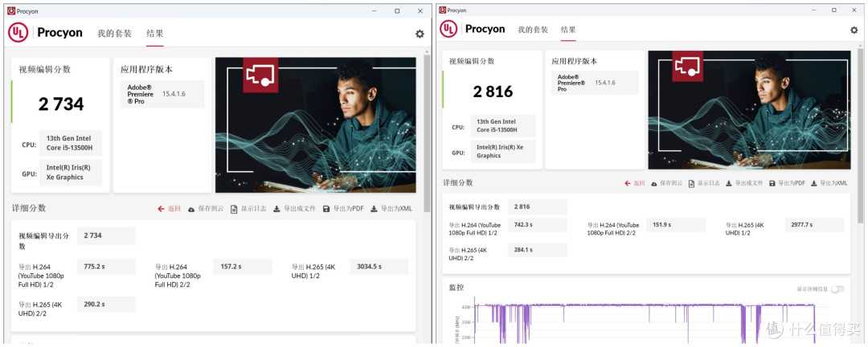Click 显示日志 in left window
The image size is (868, 347).
pyautogui.click(x=248, y=209)
